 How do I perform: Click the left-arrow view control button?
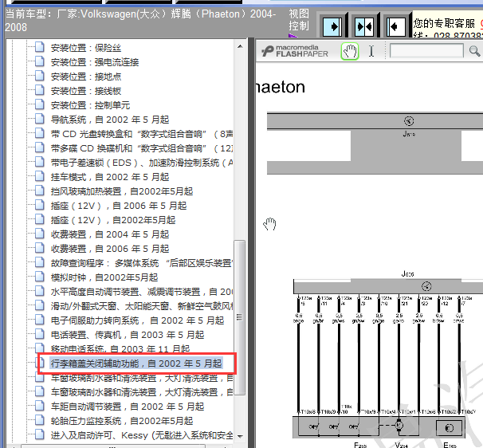[x=396, y=27]
